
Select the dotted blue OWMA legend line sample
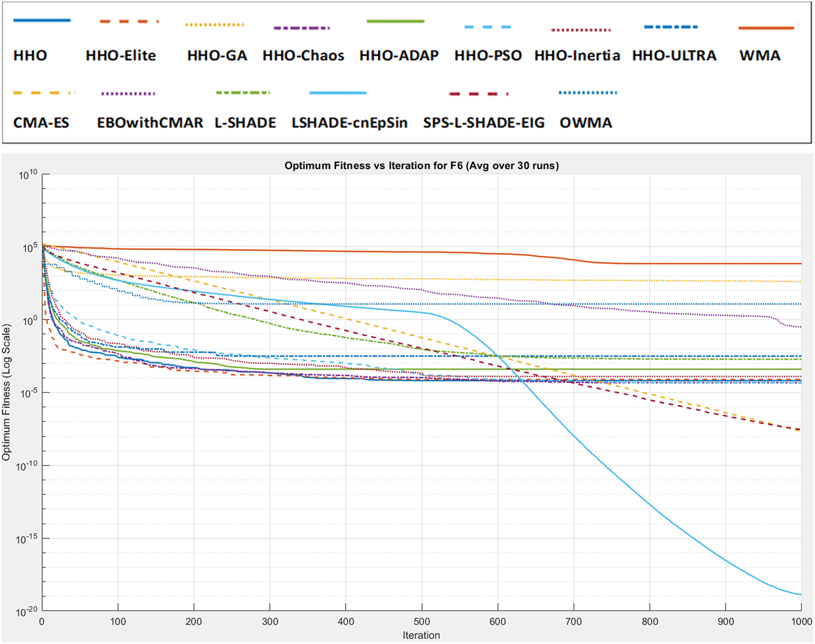(x=588, y=93)
